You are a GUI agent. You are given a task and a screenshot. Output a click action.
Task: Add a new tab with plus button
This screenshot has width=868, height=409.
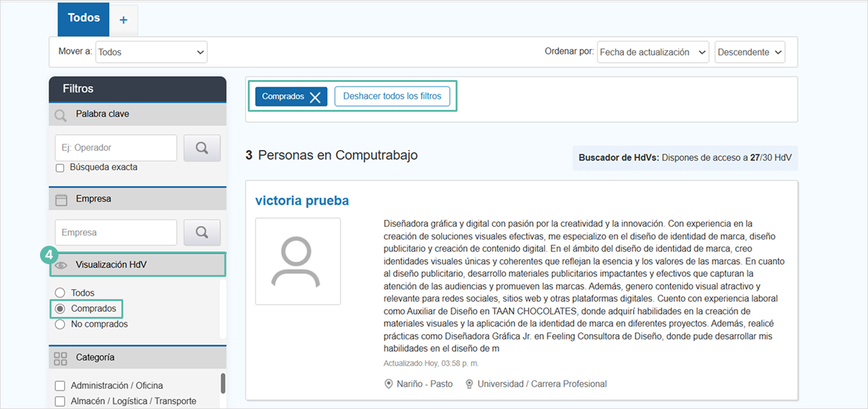124,20
